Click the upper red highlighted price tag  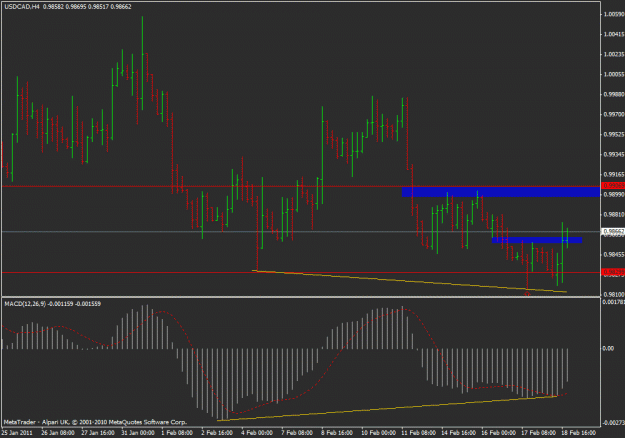[x=613, y=186]
